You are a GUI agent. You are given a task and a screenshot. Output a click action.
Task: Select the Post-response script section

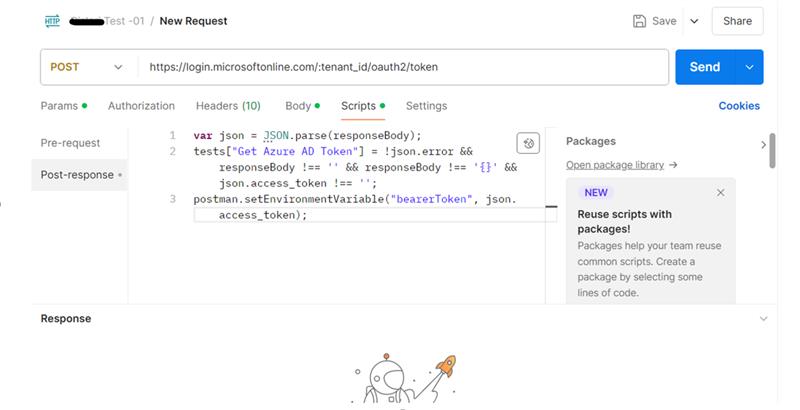point(80,174)
